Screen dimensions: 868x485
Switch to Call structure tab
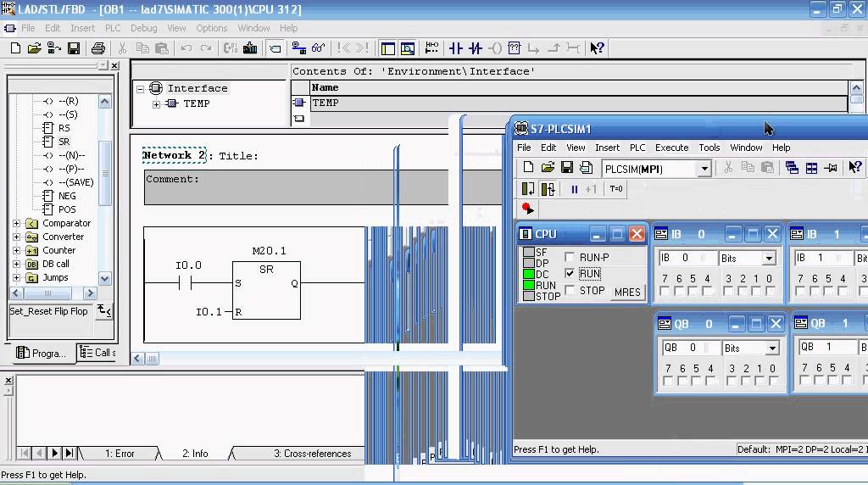coord(97,353)
